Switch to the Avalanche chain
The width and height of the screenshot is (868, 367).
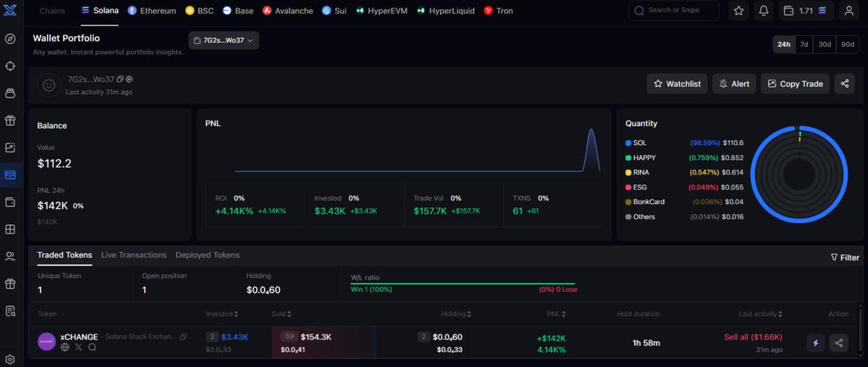288,11
